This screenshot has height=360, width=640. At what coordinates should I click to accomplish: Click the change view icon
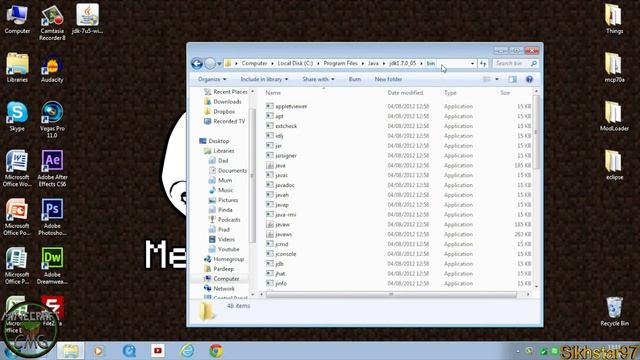(x=487, y=79)
